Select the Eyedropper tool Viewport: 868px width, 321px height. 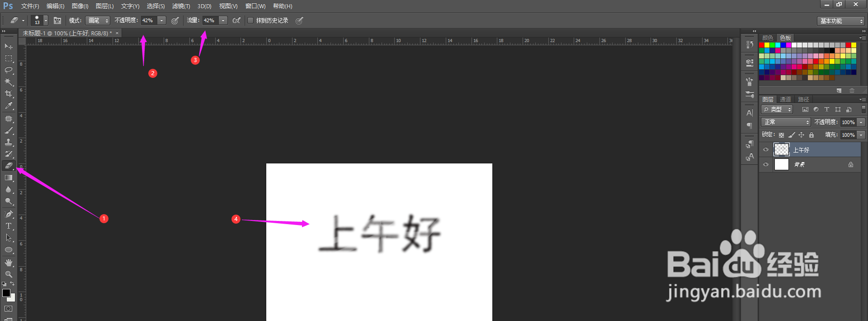click(9, 105)
